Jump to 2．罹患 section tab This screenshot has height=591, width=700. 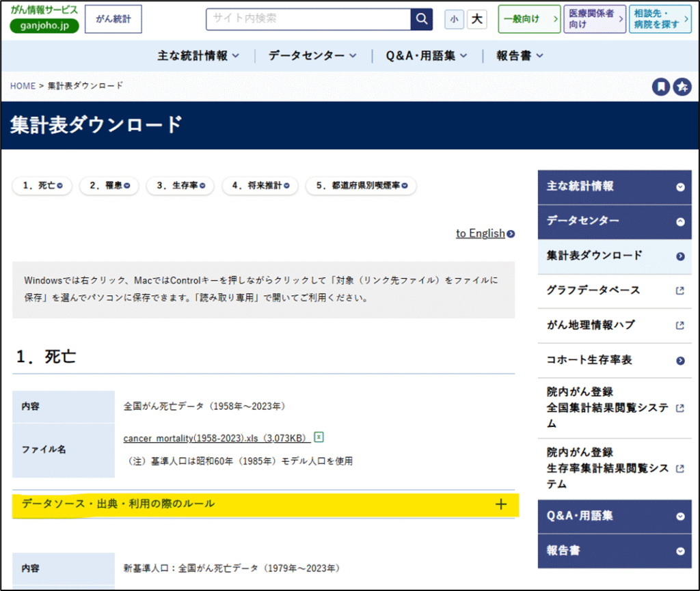coord(109,185)
